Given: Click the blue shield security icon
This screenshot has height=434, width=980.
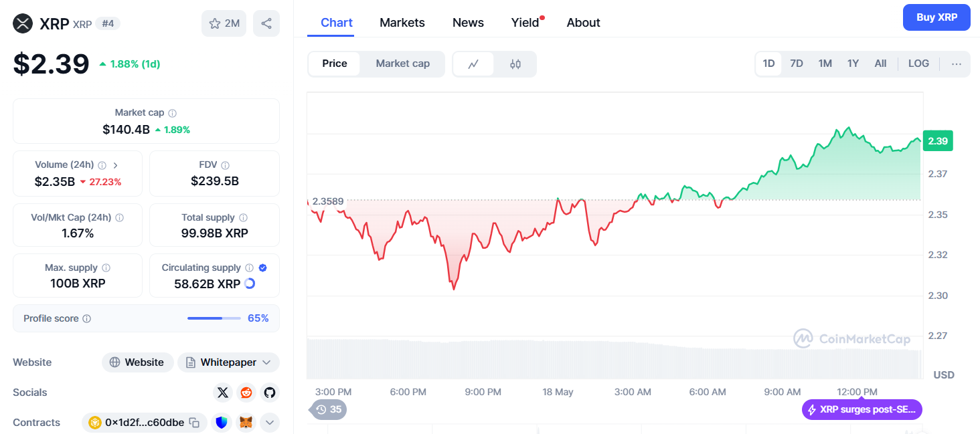Looking at the screenshot, I should (222, 423).
